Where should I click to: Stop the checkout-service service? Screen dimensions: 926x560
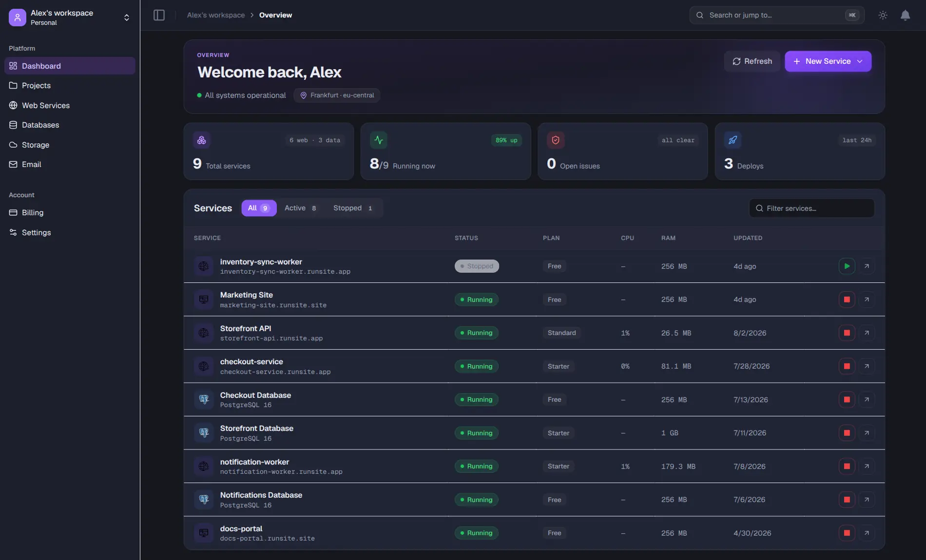coord(847,366)
